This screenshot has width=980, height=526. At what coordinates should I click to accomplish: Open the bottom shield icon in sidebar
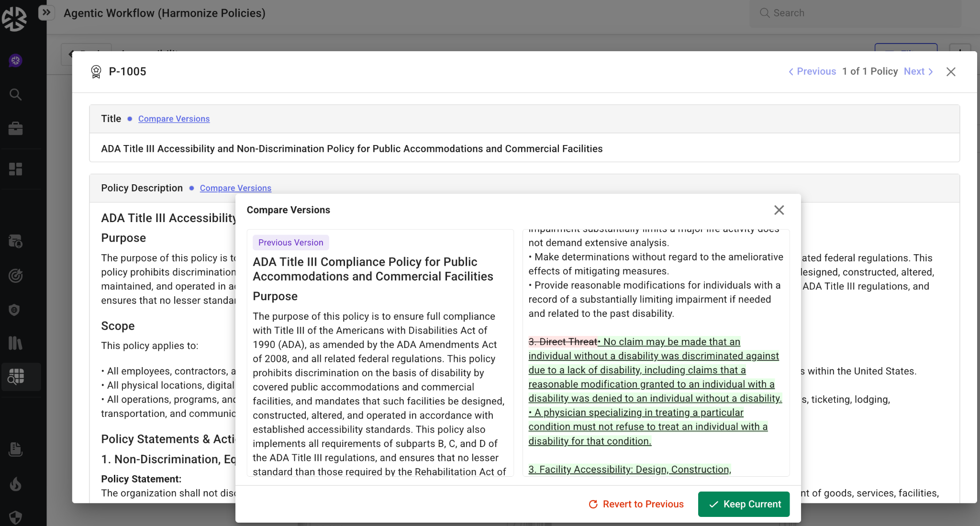click(x=15, y=517)
